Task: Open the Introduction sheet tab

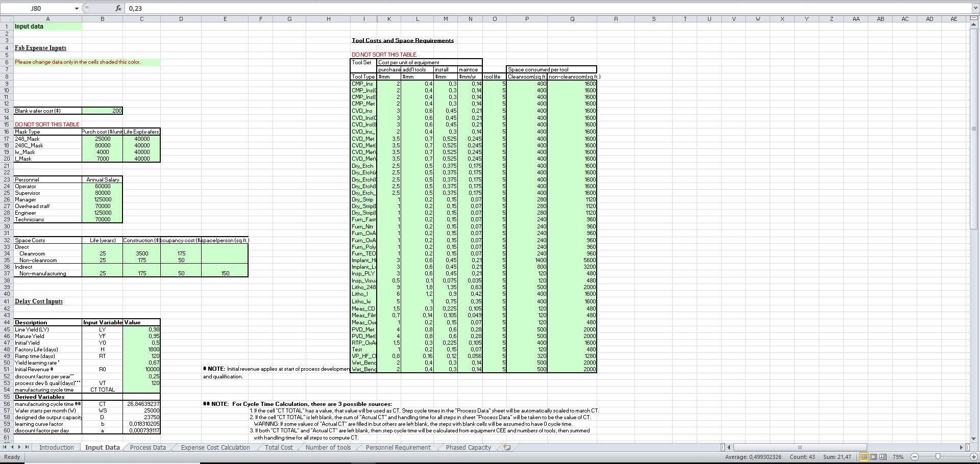Action: (x=57, y=448)
